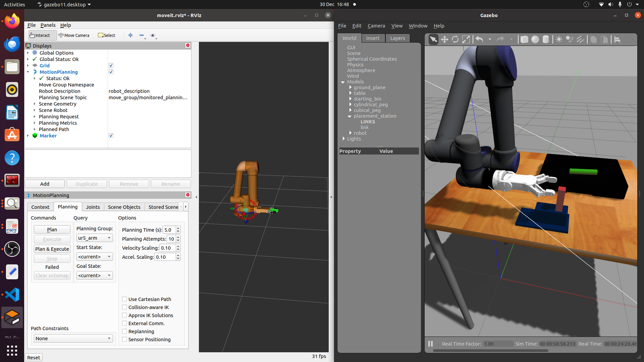Screen dimensions: 644x362
Task: Click the Gazebo undo arrow icon
Action: (479, 40)
